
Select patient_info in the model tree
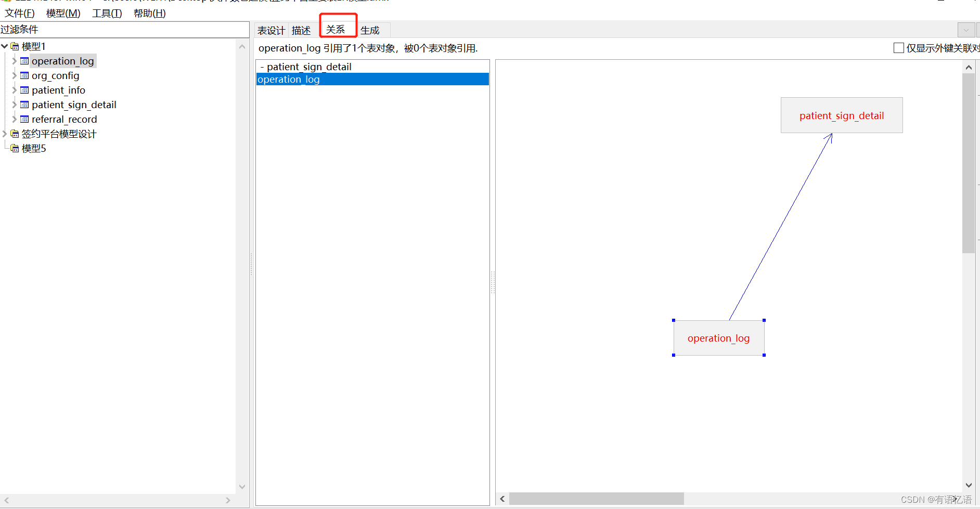(x=58, y=90)
